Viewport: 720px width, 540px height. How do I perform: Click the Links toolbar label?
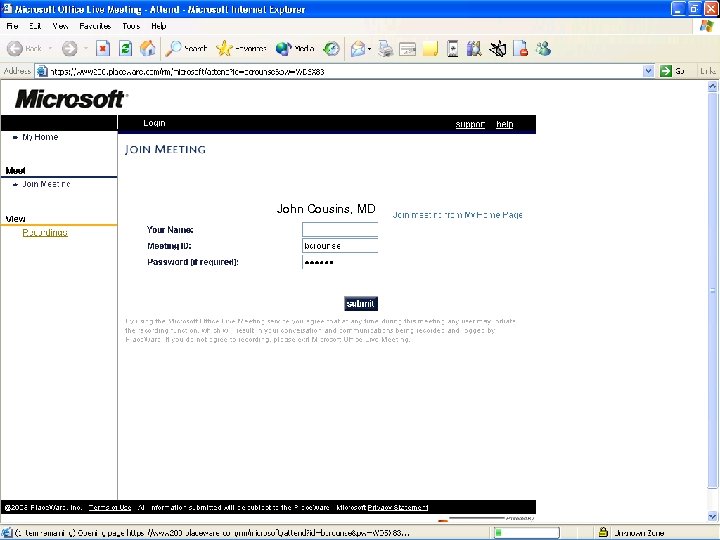[x=708, y=71]
